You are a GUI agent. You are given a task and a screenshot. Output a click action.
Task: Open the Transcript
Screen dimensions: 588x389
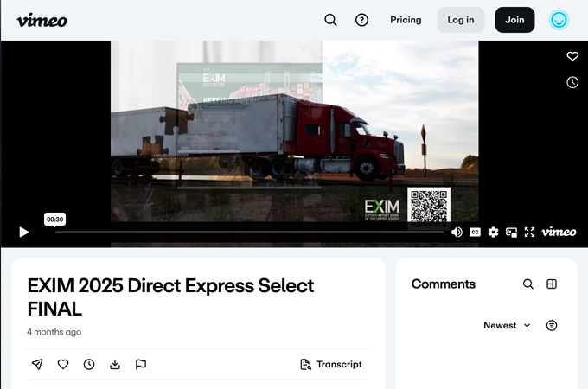[x=331, y=364]
